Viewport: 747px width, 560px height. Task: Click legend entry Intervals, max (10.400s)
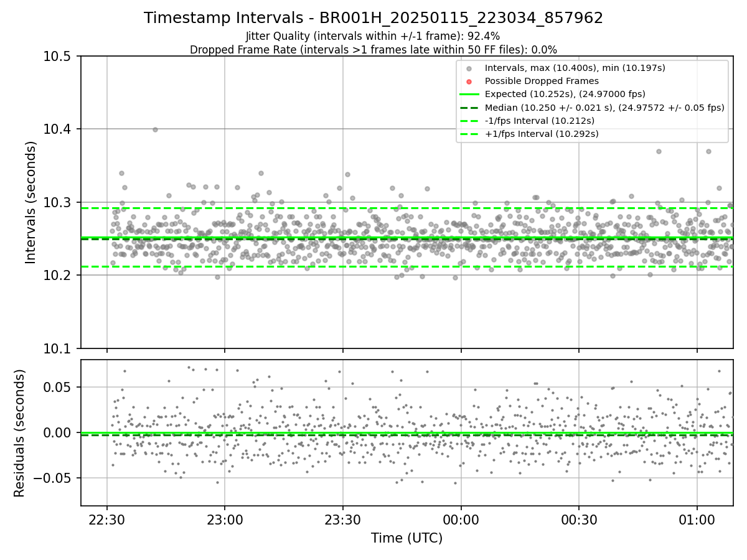575,68
